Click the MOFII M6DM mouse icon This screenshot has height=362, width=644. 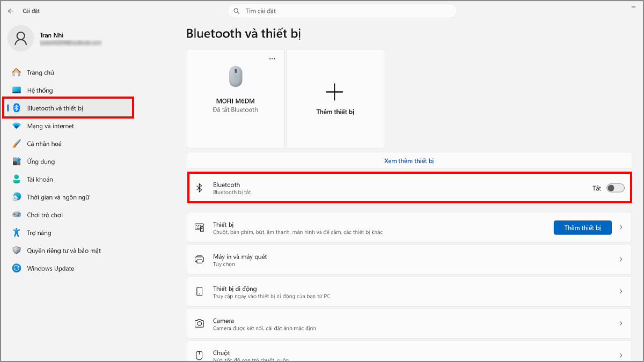click(x=236, y=77)
